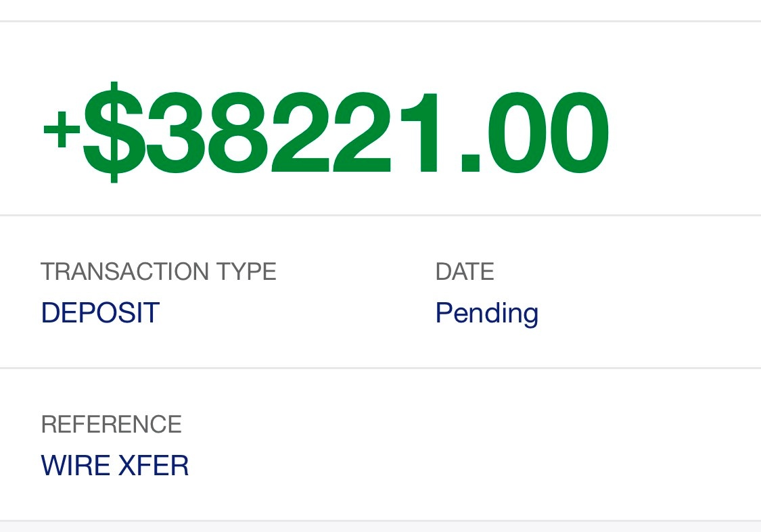The height and width of the screenshot is (532, 761).
Task: Click the REFERENCE label
Action: (x=111, y=425)
